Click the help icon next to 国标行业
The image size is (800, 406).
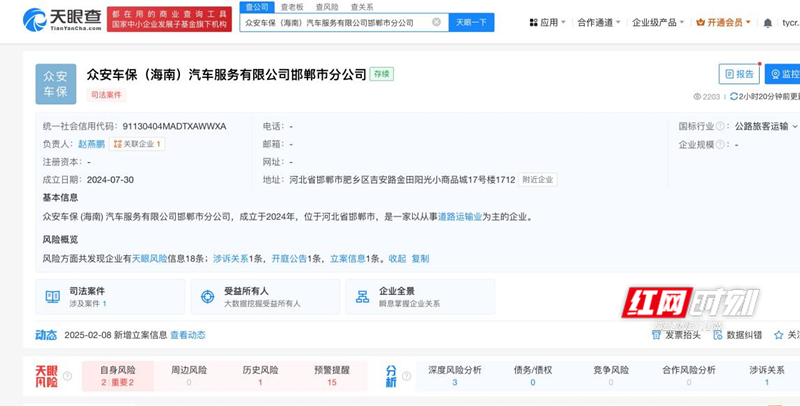[x=720, y=126]
